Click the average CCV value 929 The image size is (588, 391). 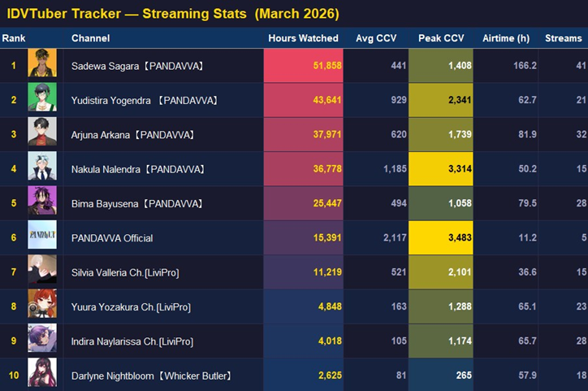coord(399,100)
